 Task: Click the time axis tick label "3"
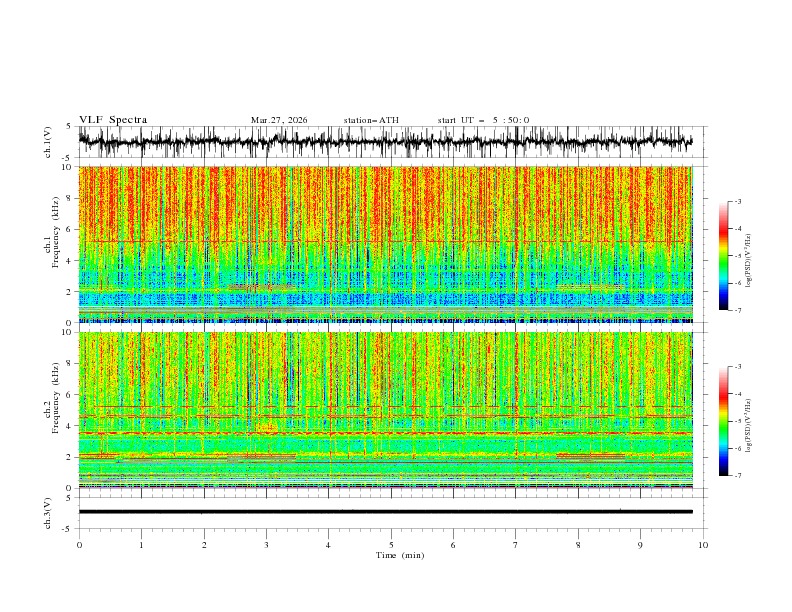coord(266,545)
